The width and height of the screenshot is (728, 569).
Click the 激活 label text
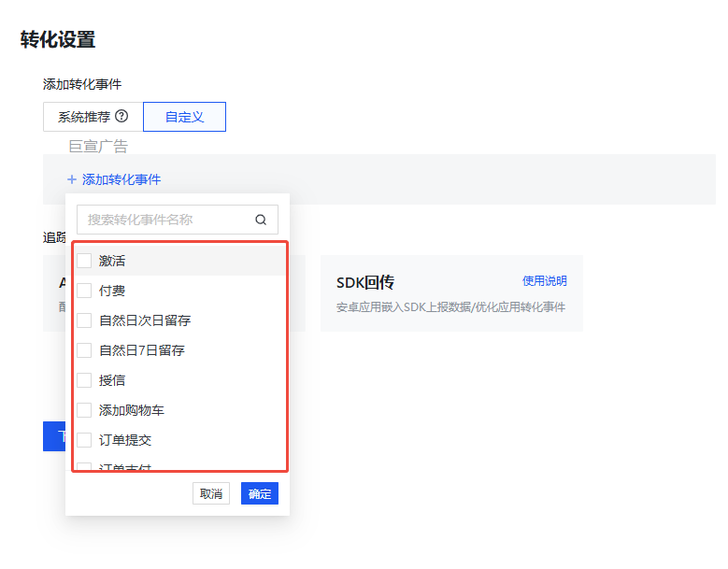click(x=112, y=261)
